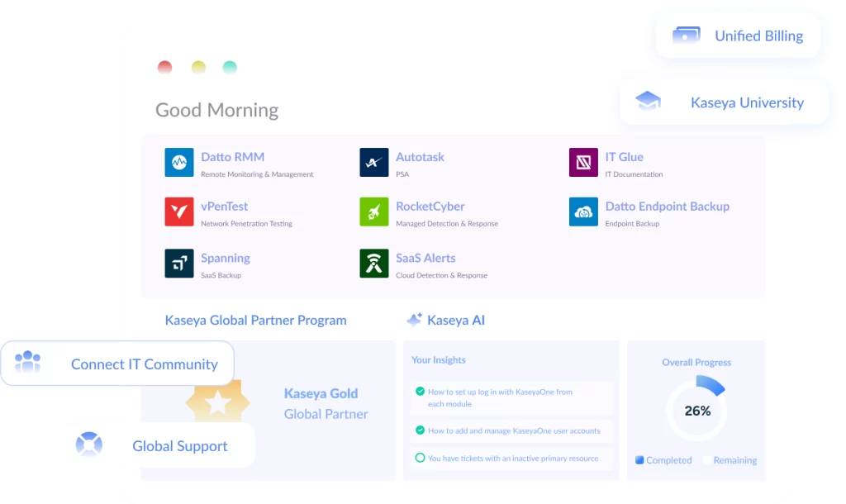Select the Unified Billing wallet icon
846x504 pixels.
coord(685,36)
